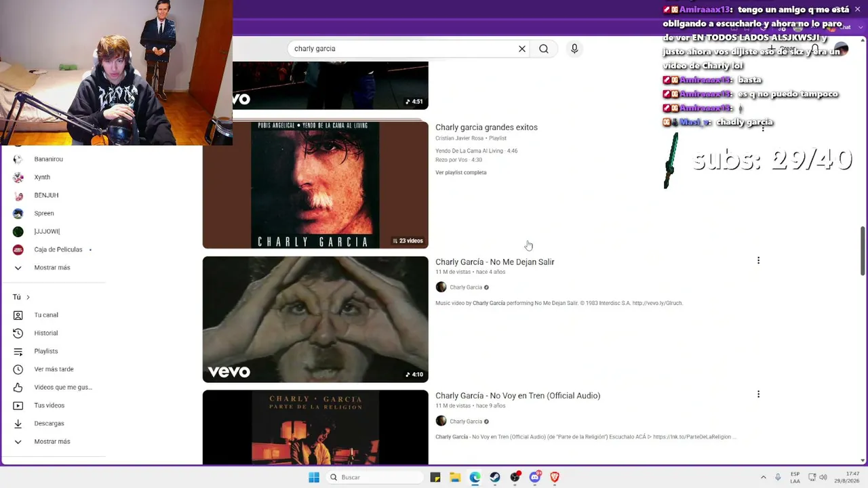This screenshot has width=868, height=488.
Task: Click the Tu canal person icon
Action: pos(18,315)
